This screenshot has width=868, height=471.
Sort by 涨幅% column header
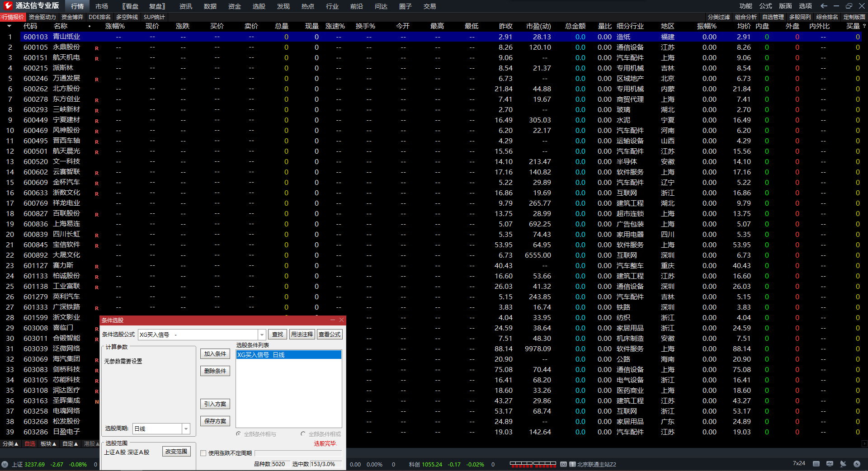[x=115, y=26]
